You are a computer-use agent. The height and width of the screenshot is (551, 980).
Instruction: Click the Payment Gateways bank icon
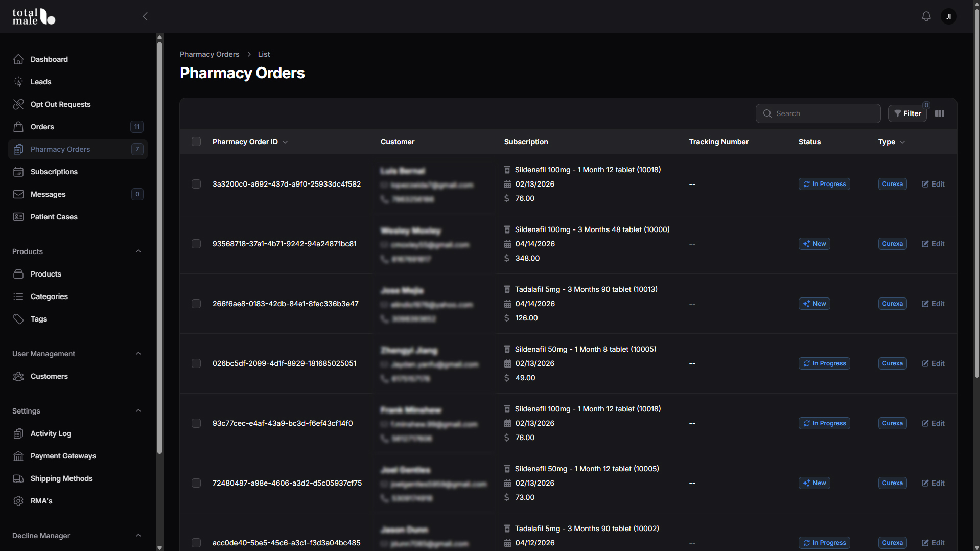[18, 456]
